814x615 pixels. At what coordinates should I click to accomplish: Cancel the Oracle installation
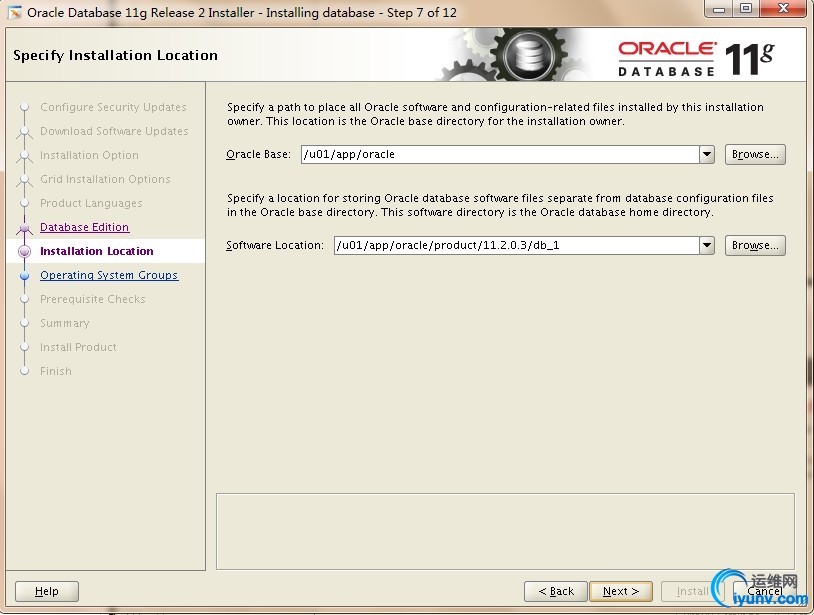coord(765,591)
